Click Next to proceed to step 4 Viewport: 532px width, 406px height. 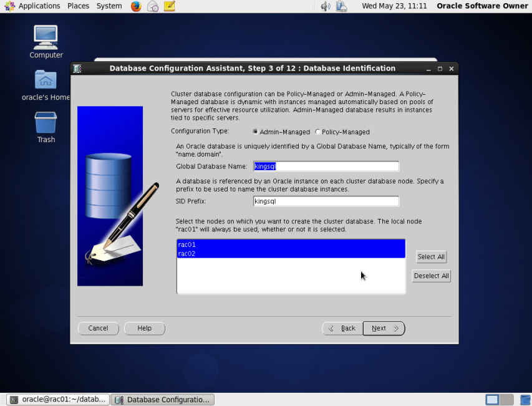pos(382,328)
